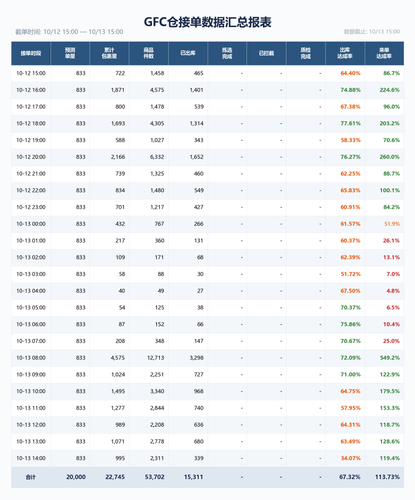Select the time cell 10-12 20:00

31,157
